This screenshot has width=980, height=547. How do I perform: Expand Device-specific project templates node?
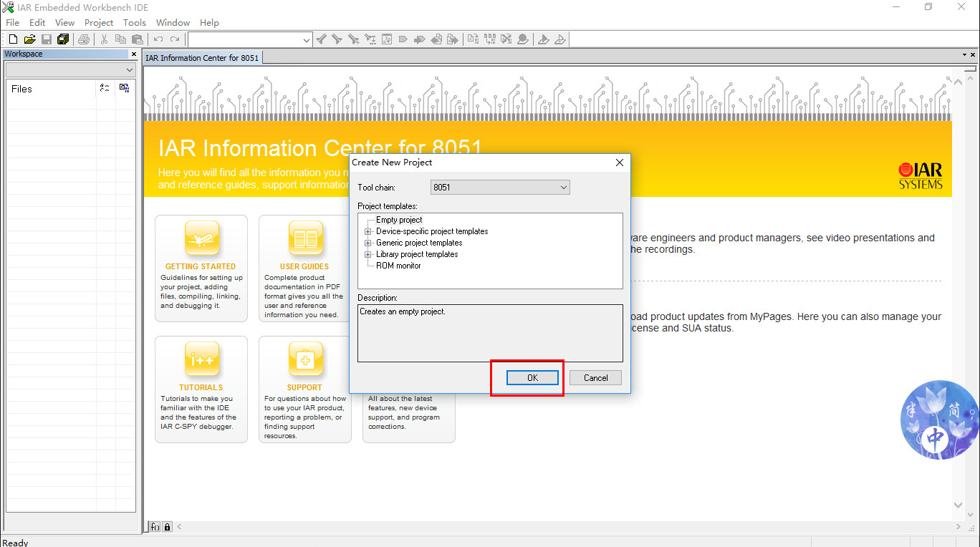point(368,231)
